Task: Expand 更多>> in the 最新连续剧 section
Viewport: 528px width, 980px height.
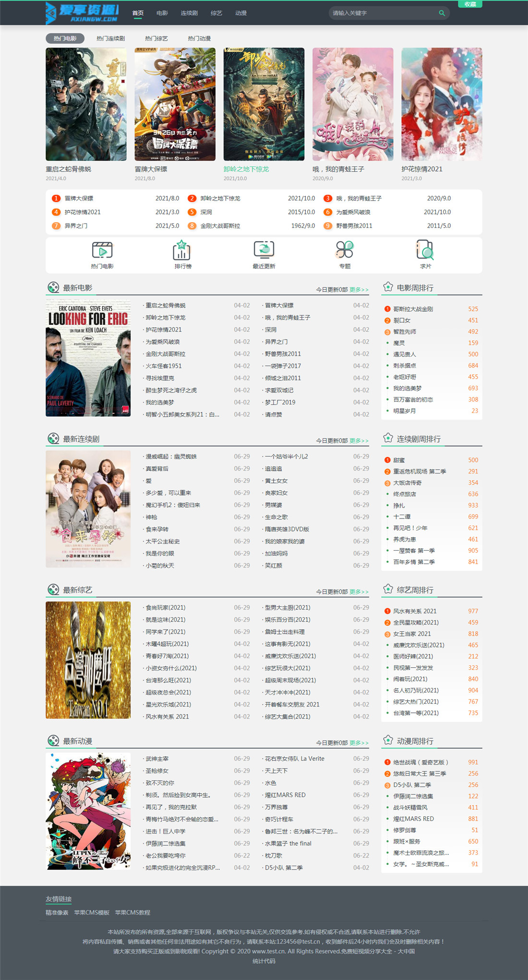Action: 359,441
